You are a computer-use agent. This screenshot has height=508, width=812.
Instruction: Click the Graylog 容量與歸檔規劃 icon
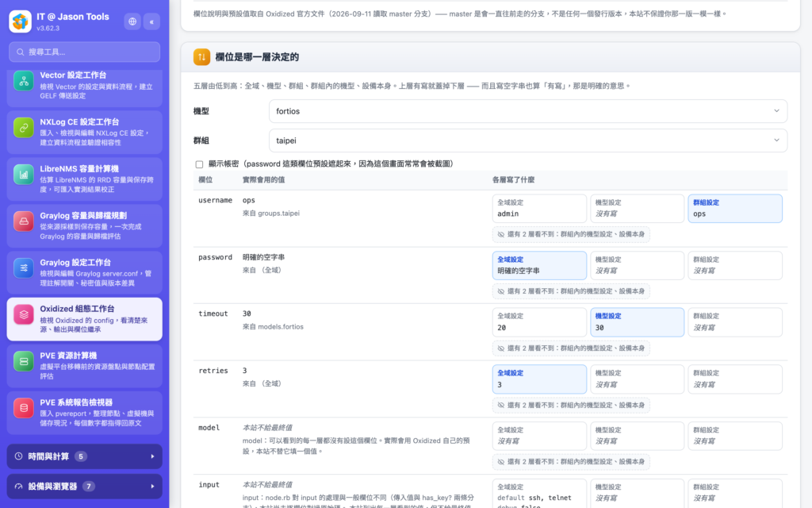pos(24,221)
